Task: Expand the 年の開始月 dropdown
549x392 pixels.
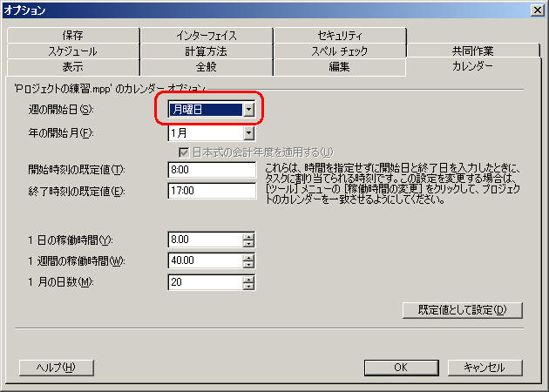Action: click(249, 133)
